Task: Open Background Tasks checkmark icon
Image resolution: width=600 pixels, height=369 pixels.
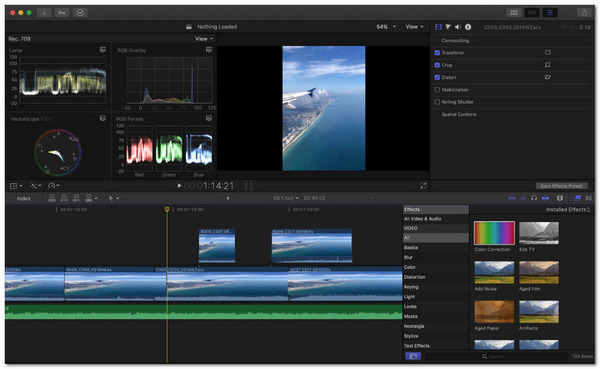Action: (x=80, y=13)
